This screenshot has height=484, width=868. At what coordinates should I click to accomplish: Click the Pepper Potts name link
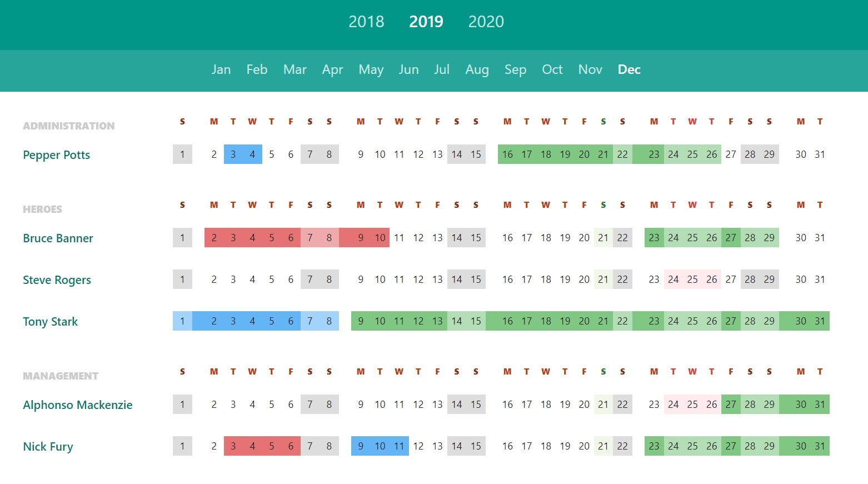(x=56, y=155)
